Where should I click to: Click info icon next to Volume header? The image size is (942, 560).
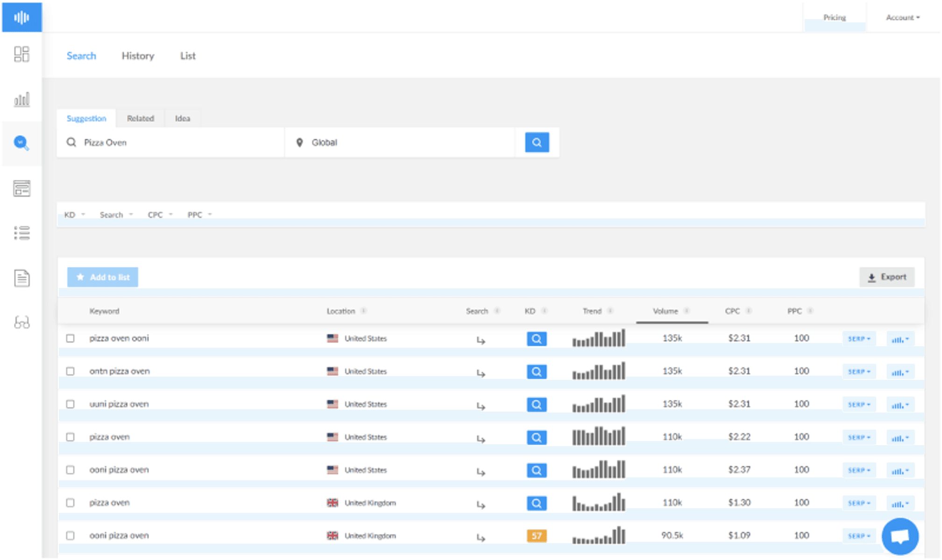coord(687,311)
